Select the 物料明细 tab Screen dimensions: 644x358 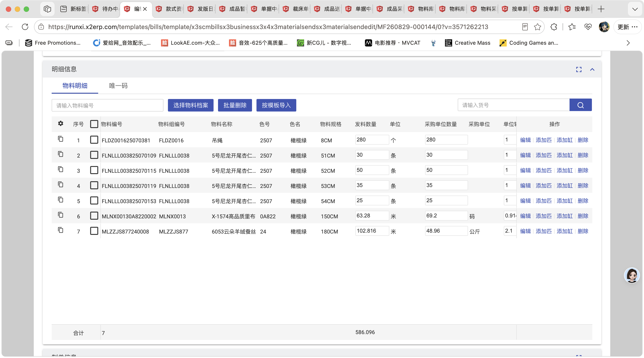[75, 86]
